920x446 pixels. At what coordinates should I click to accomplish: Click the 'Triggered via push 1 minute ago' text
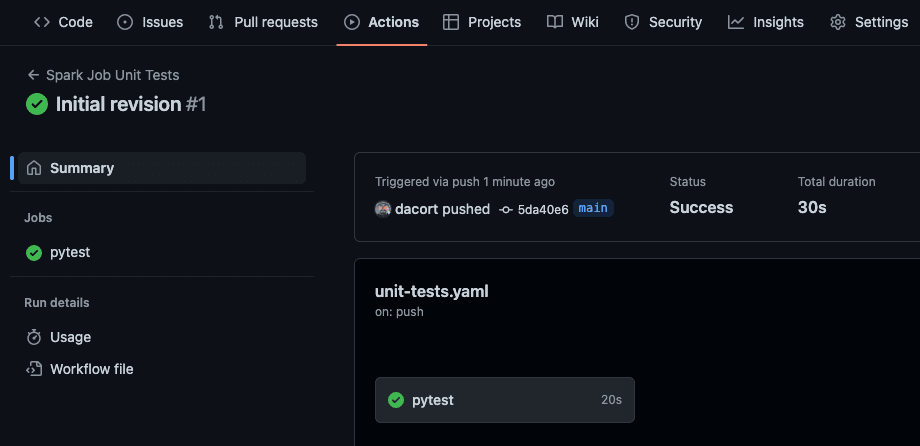pyautogui.click(x=465, y=182)
